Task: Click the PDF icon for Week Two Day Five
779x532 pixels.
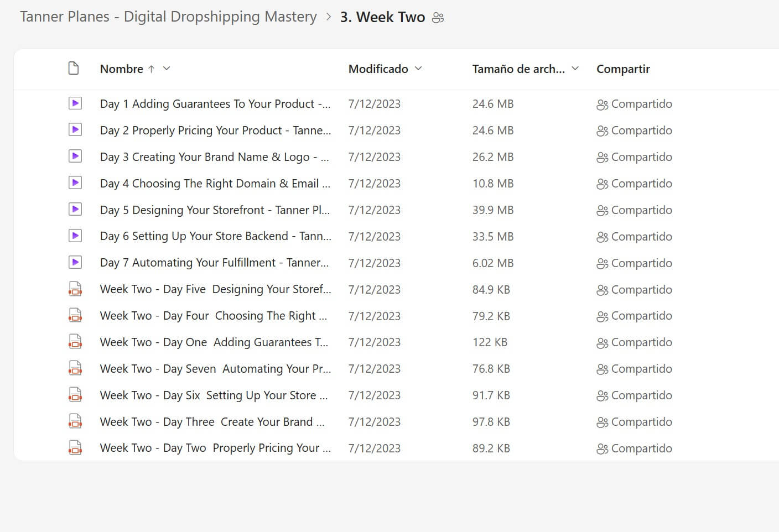Action: coord(75,289)
